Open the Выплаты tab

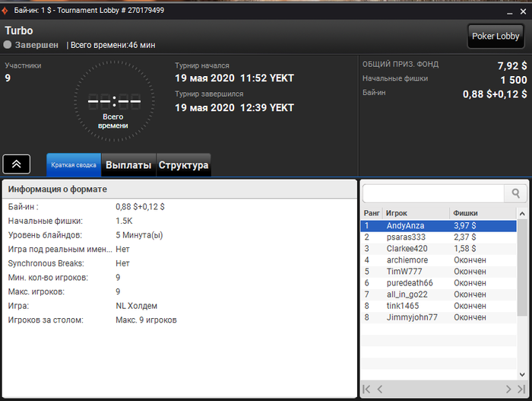pos(128,165)
